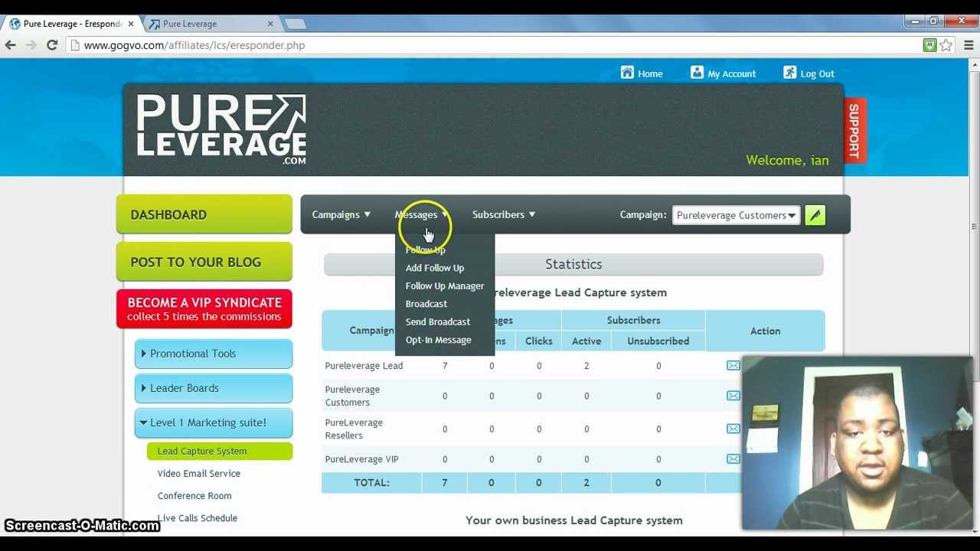
Task: Click the Unsubscribed column header
Action: (658, 341)
